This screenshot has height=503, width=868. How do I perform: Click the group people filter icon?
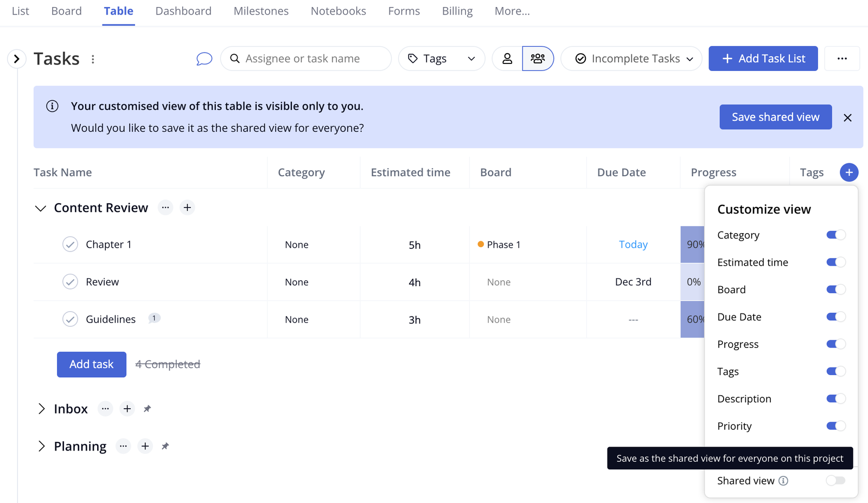point(538,59)
